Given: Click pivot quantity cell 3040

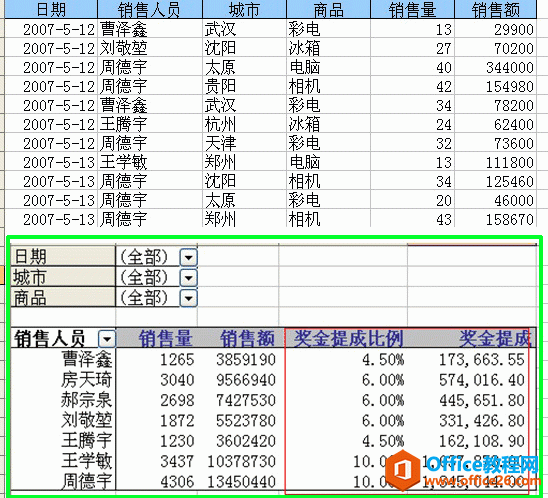Looking at the screenshot, I should click(x=177, y=380).
